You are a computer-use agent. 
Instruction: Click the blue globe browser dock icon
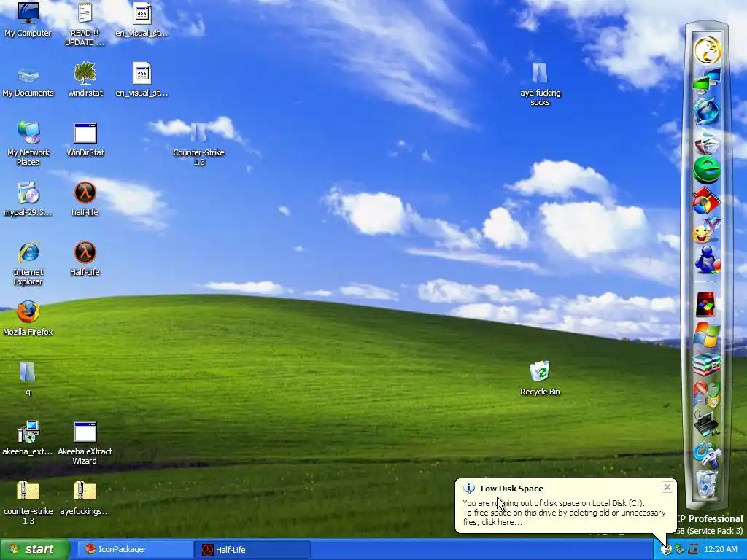[706, 111]
